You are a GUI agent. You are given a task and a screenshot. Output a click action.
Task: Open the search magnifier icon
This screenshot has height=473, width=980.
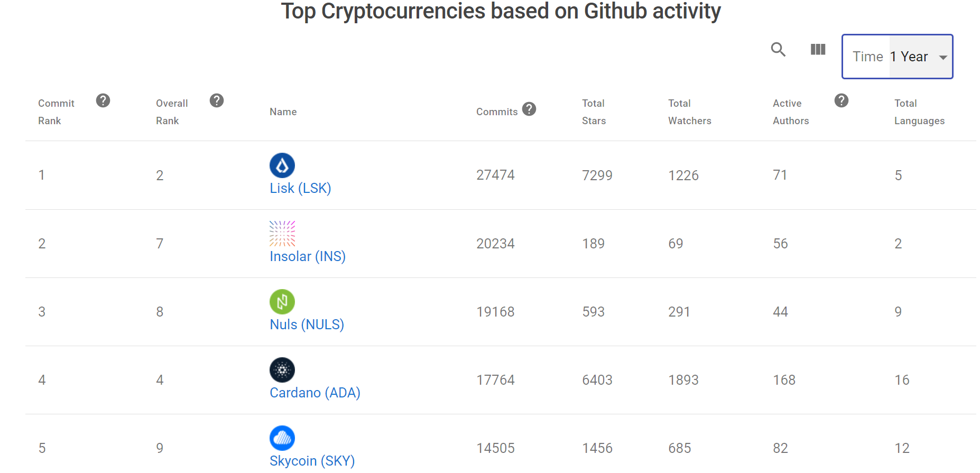tap(778, 50)
